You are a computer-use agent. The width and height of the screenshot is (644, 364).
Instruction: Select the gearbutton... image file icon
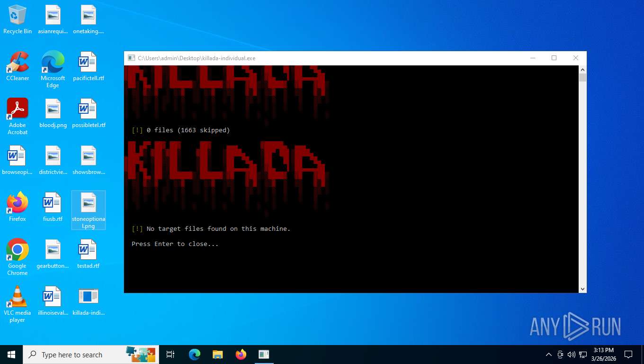pos(53,254)
